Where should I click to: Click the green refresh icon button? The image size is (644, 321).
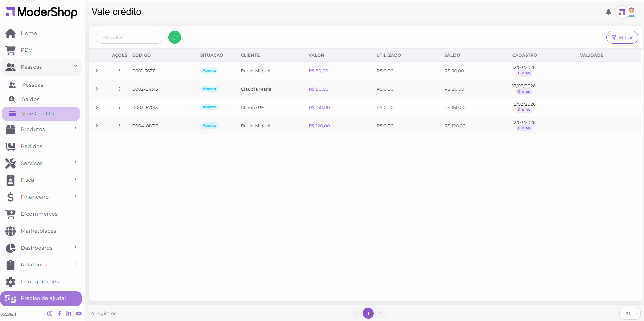click(x=174, y=37)
